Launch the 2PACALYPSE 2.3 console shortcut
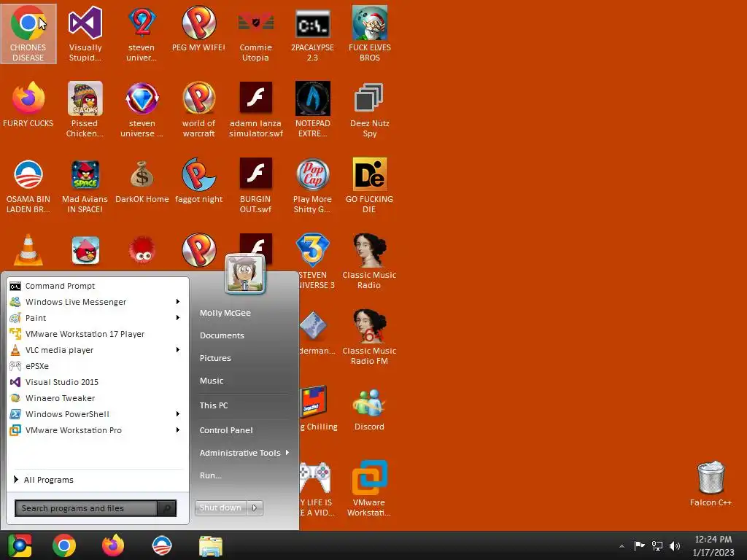Image resolution: width=747 pixels, height=560 pixels. point(312,34)
